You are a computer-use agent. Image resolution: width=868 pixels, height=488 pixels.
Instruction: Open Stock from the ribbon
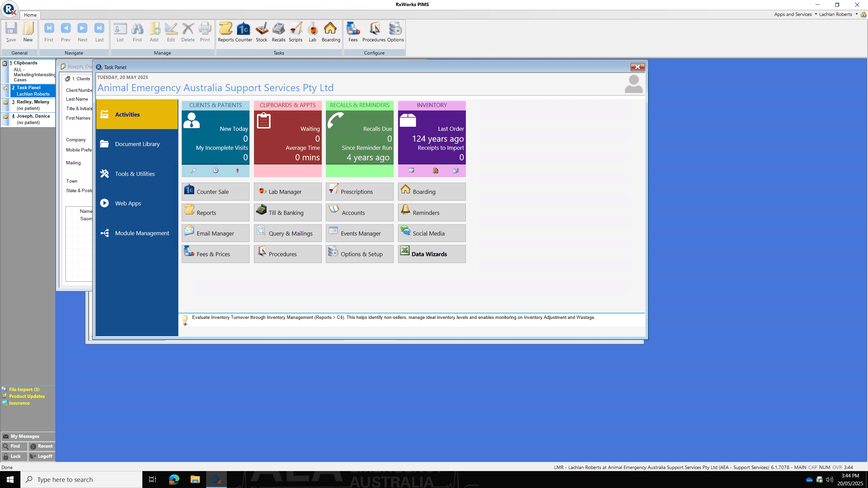[261, 32]
